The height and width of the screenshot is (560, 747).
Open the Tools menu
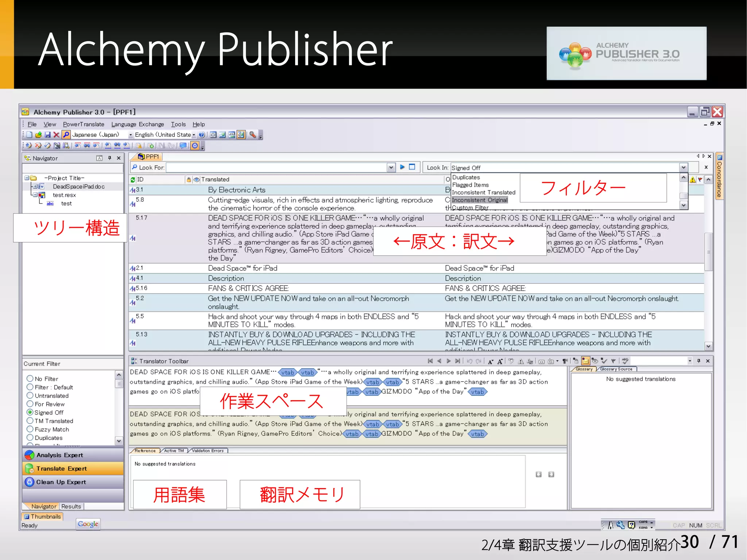coord(178,124)
